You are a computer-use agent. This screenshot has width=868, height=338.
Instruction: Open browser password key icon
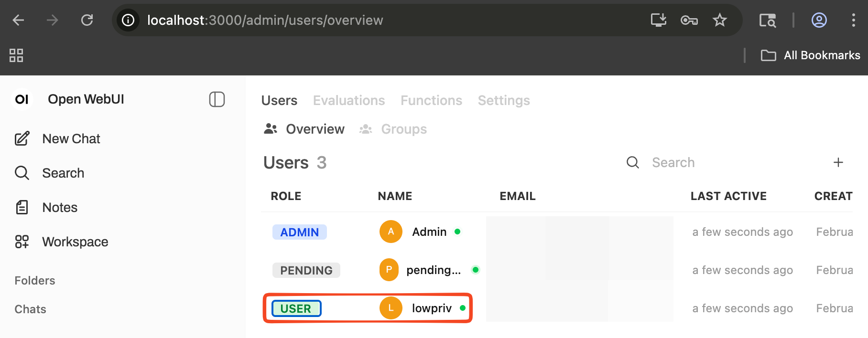point(689,20)
